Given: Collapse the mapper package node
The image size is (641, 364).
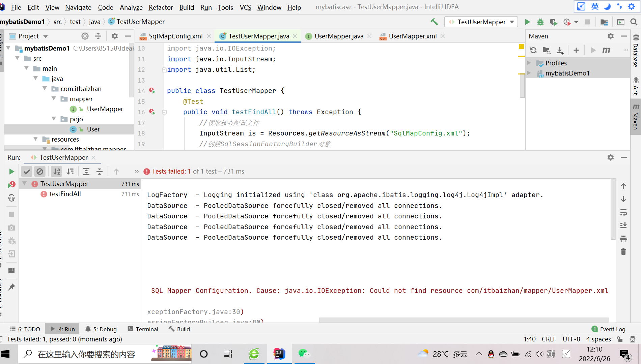Looking at the screenshot, I should pos(54,98).
